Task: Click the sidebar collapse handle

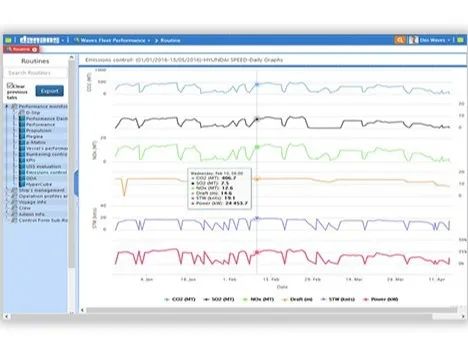Action: 76,183
